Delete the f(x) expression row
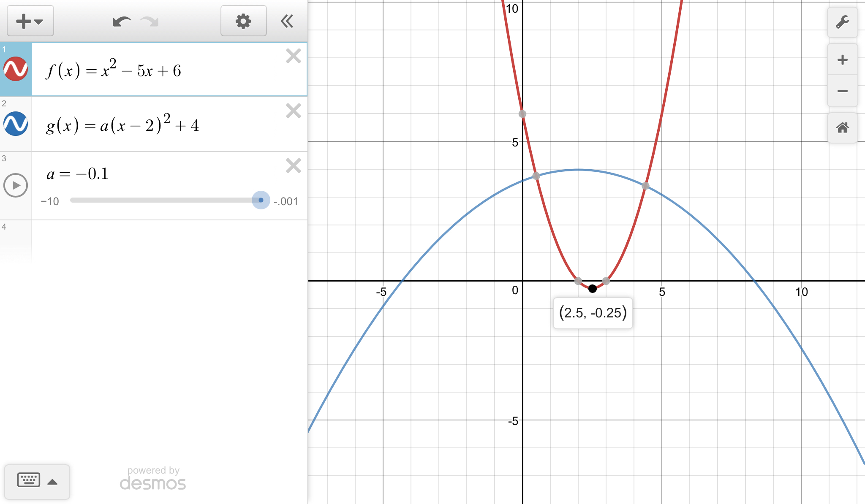 coord(293,56)
